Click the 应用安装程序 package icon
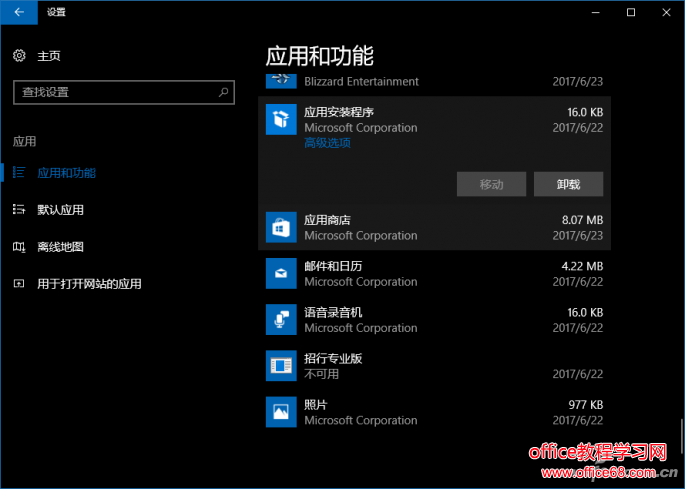 click(x=281, y=120)
